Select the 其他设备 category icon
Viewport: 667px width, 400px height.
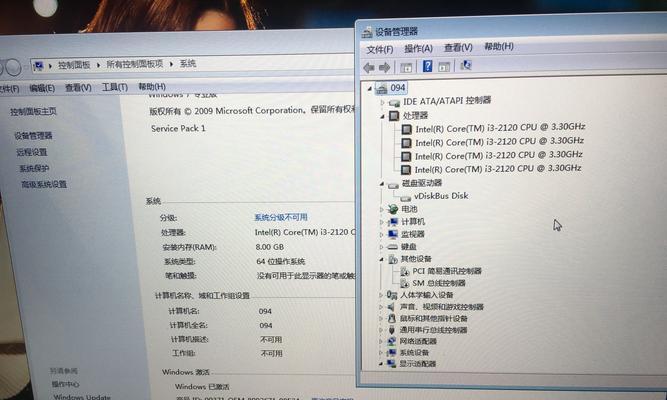pyautogui.click(x=393, y=259)
